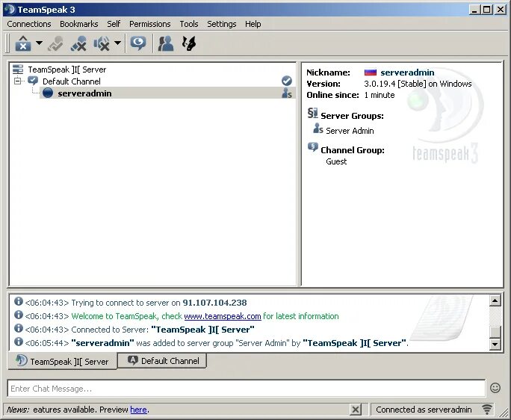Click the info icon on the 'Trying to connect' line

pyautogui.click(x=19, y=301)
